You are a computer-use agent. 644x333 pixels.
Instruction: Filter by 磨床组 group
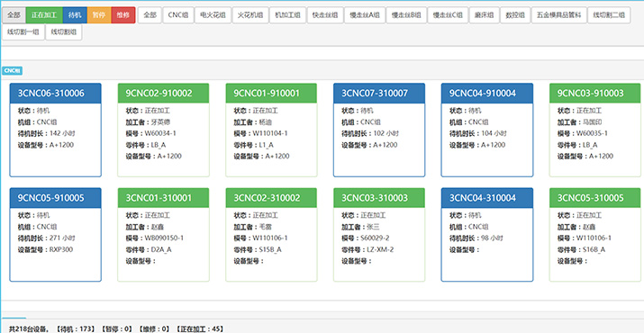pos(484,15)
